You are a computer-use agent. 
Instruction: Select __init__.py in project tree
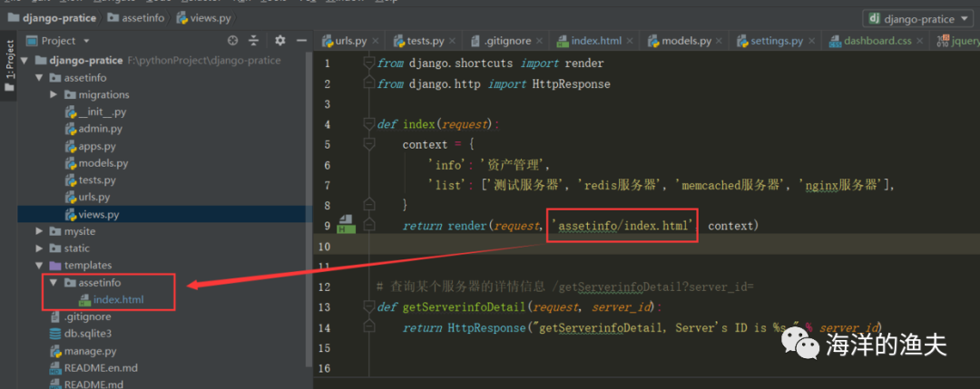pos(93,112)
